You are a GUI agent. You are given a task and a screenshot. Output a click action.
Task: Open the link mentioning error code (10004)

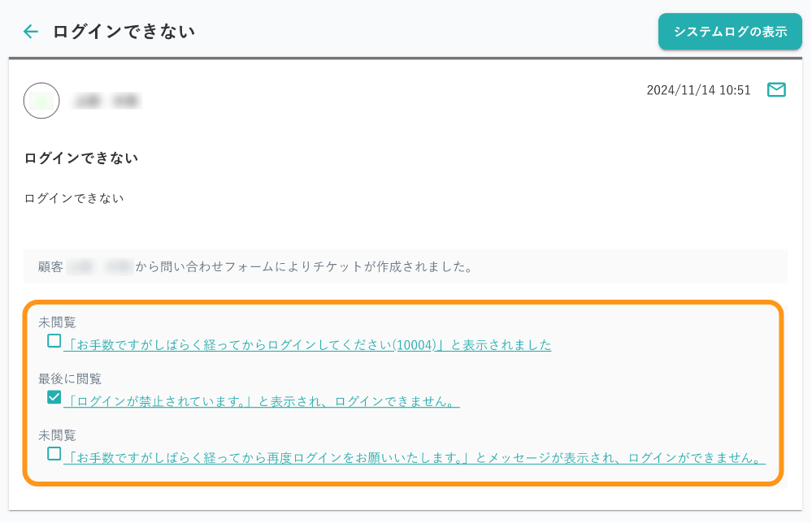[x=307, y=345]
